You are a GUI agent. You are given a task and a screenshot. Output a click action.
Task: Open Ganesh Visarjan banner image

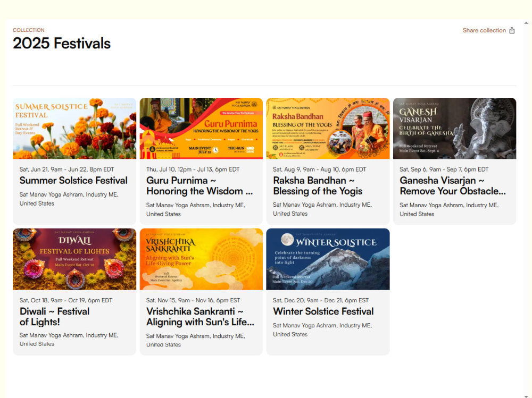tap(455, 129)
